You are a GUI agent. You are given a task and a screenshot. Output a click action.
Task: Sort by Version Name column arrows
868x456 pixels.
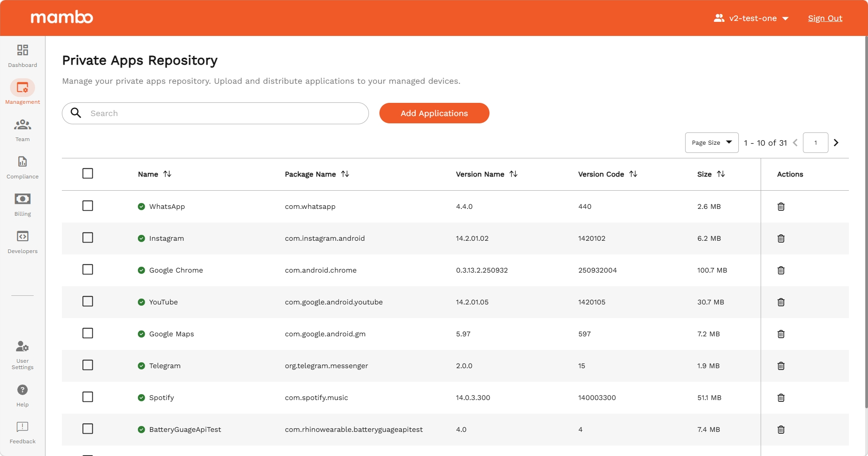(x=514, y=174)
